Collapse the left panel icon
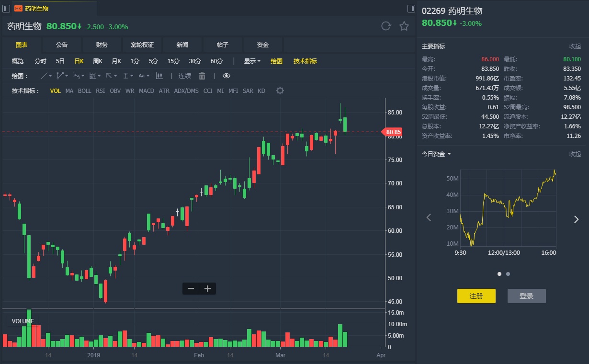Screen dimensions: 589x364 pyautogui.click(x=6, y=8)
